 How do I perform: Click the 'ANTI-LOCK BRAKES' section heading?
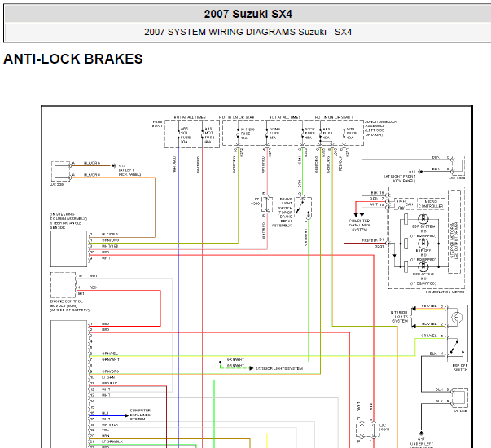click(73, 59)
